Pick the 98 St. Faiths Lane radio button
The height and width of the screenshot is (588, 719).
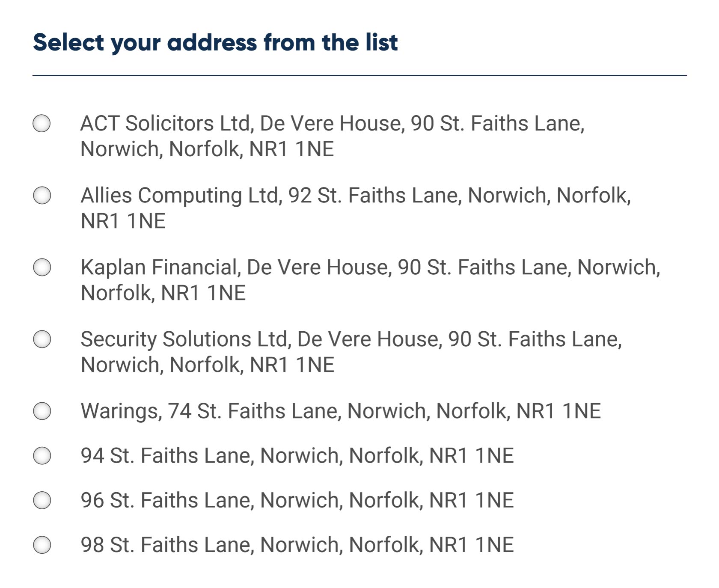click(x=42, y=545)
